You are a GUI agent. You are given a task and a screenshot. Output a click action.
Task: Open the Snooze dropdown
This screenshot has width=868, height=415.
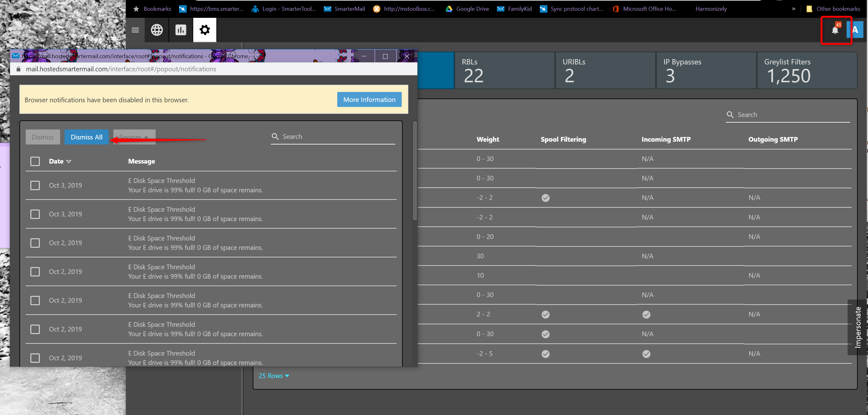[134, 137]
